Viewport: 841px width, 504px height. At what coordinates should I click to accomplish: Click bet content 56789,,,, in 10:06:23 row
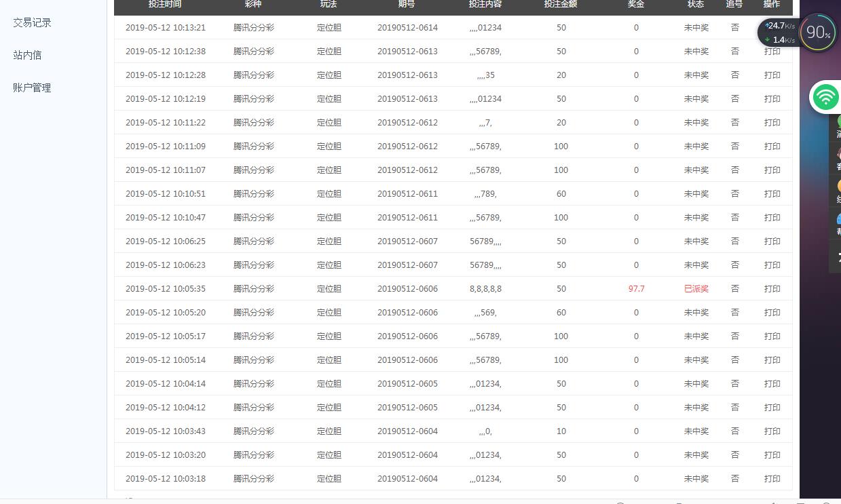pyautogui.click(x=485, y=265)
